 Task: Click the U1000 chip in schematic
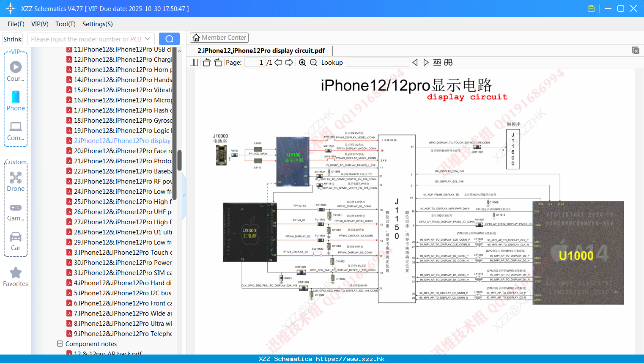[578, 253]
